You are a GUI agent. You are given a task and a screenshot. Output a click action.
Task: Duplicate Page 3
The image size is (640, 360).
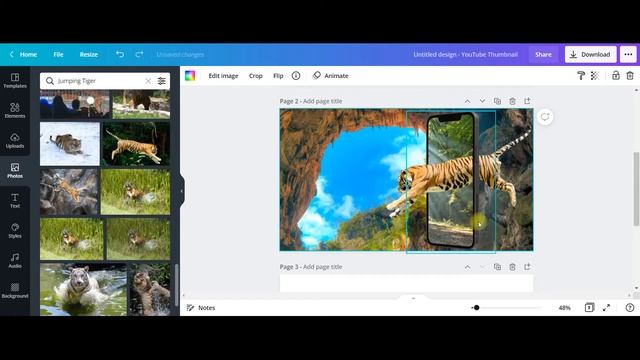pos(497,267)
